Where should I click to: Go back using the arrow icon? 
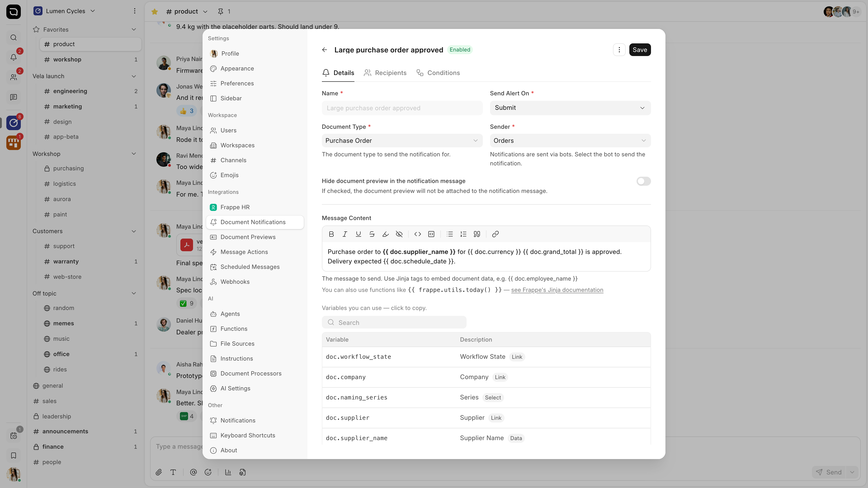pyautogui.click(x=325, y=50)
